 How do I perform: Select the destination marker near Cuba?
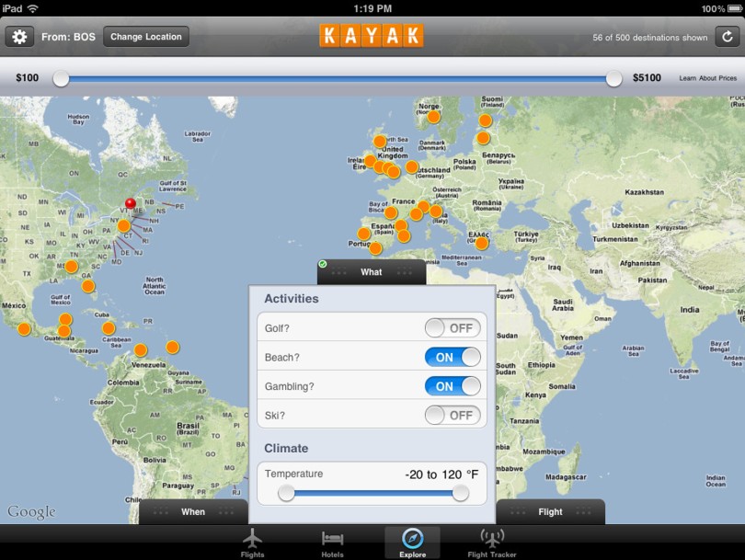[109, 328]
